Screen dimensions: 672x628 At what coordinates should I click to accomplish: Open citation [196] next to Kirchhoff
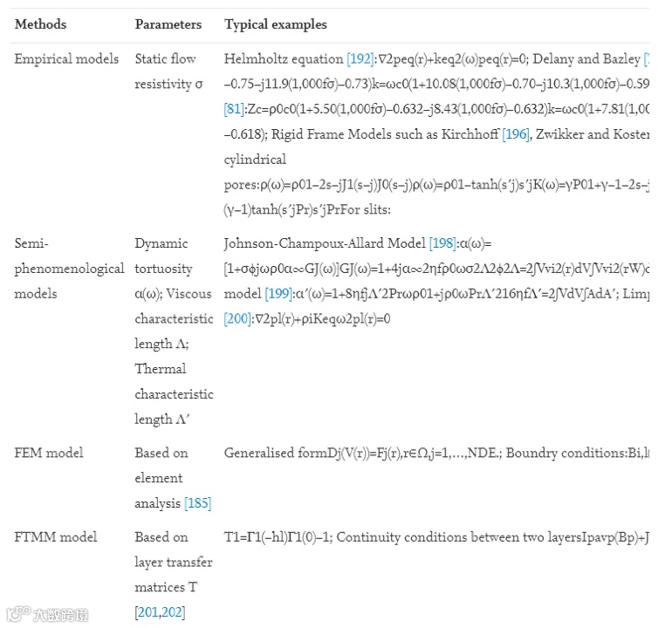click(x=516, y=134)
